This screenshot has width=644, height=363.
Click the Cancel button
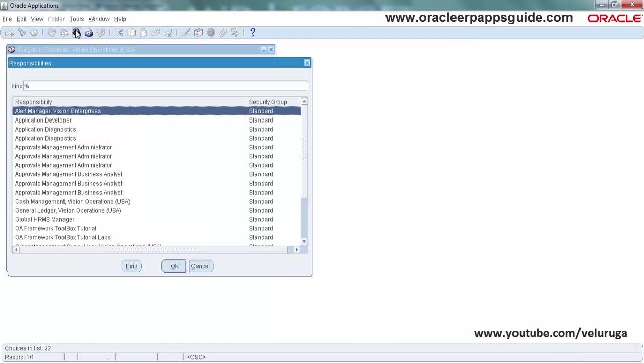(201, 266)
